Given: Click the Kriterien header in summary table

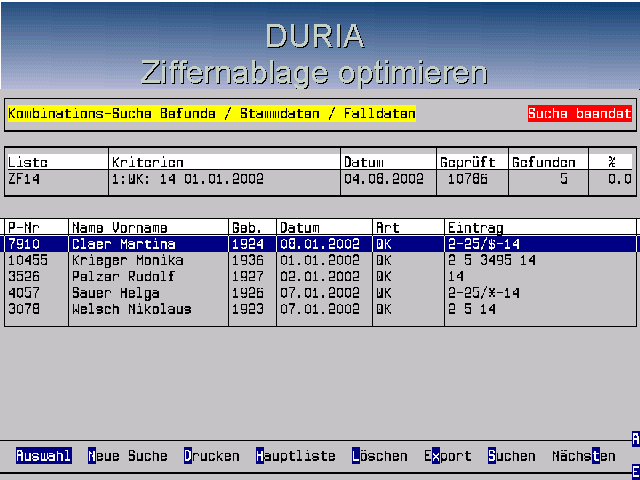Looking at the screenshot, I should [147, 162].
